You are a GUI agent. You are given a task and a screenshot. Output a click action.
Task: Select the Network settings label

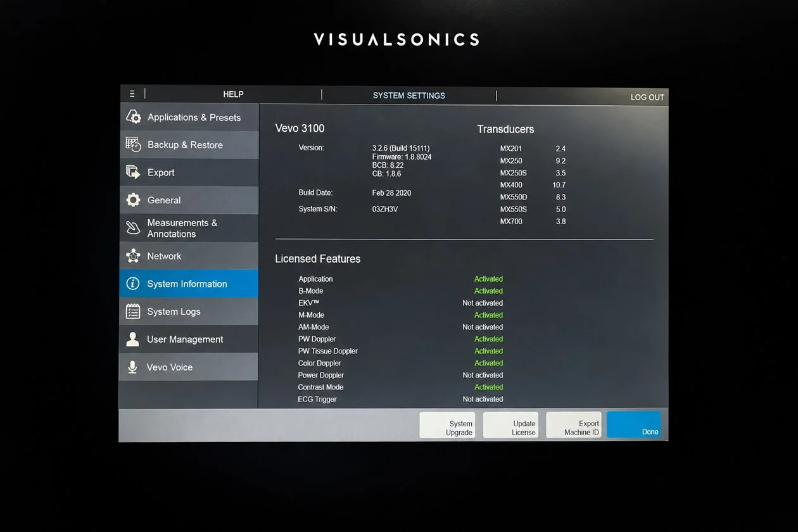pyautogui.click(x=164, y=256)
